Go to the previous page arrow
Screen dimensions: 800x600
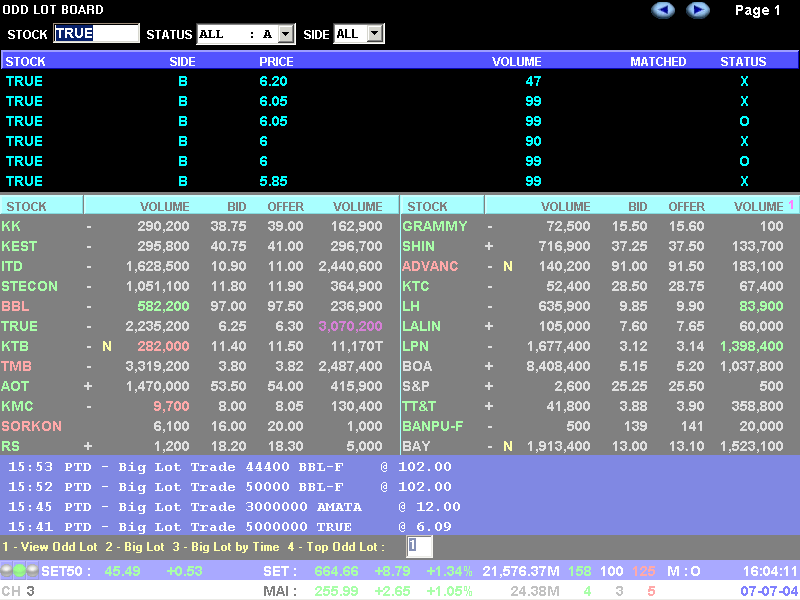click(663, 10)
